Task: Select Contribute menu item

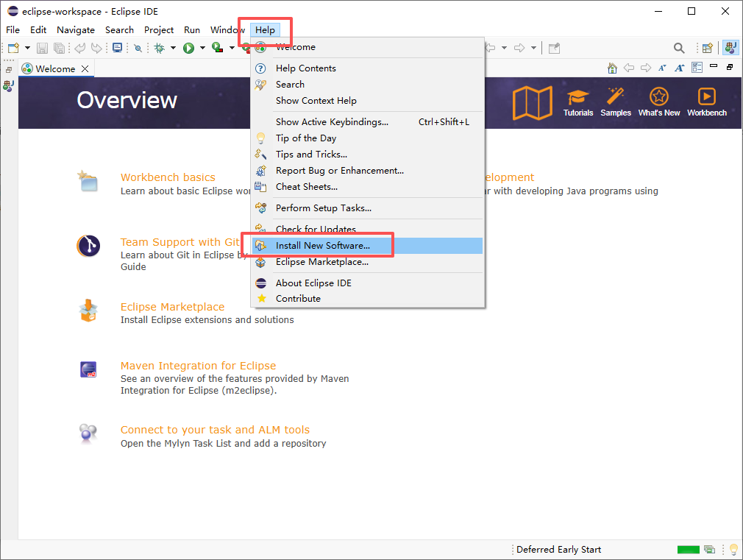Action: click(367, 298)
